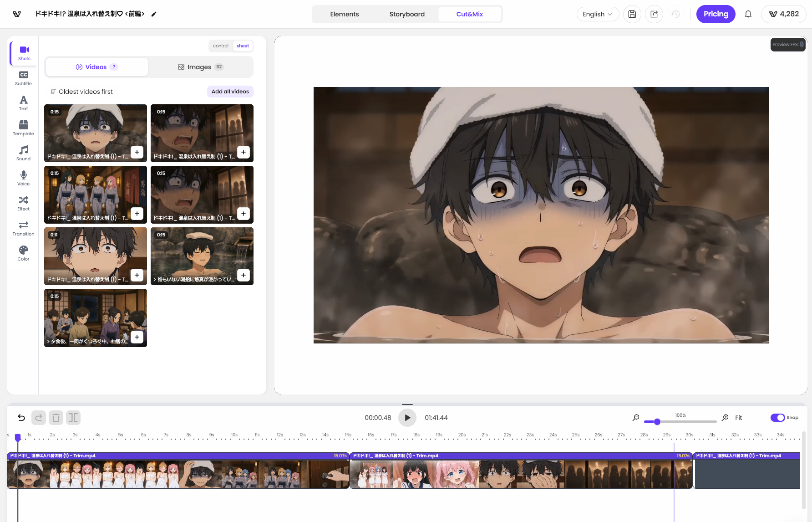The image size is (812, 522).
Task: Split the clip at playhead
Action: (x=73, y=418)
